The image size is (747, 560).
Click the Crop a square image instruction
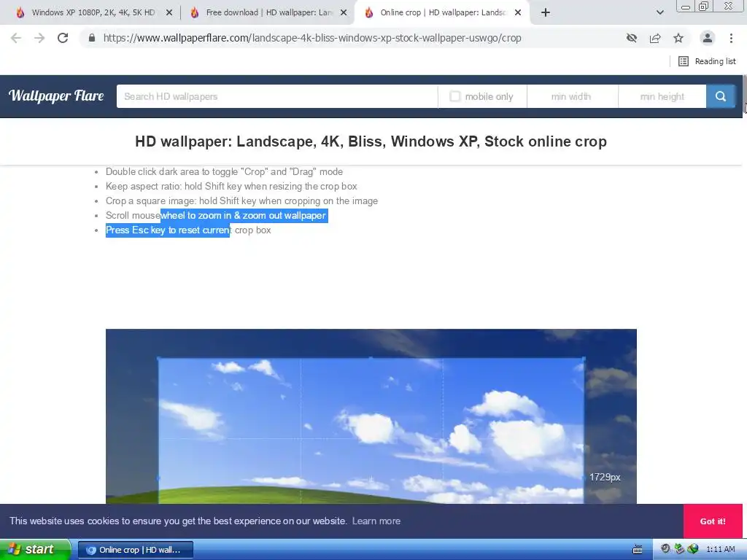pos(242,201)
